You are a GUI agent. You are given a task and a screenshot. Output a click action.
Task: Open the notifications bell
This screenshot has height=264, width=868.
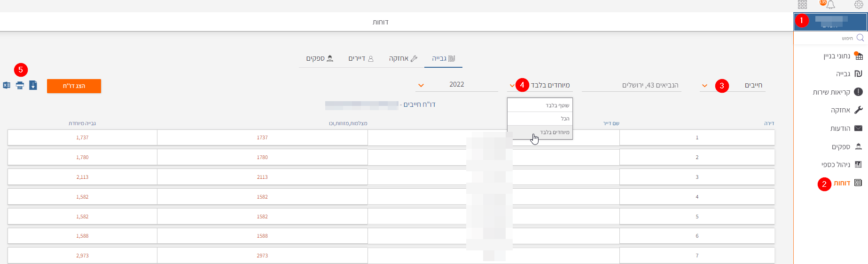coord(830,5)
